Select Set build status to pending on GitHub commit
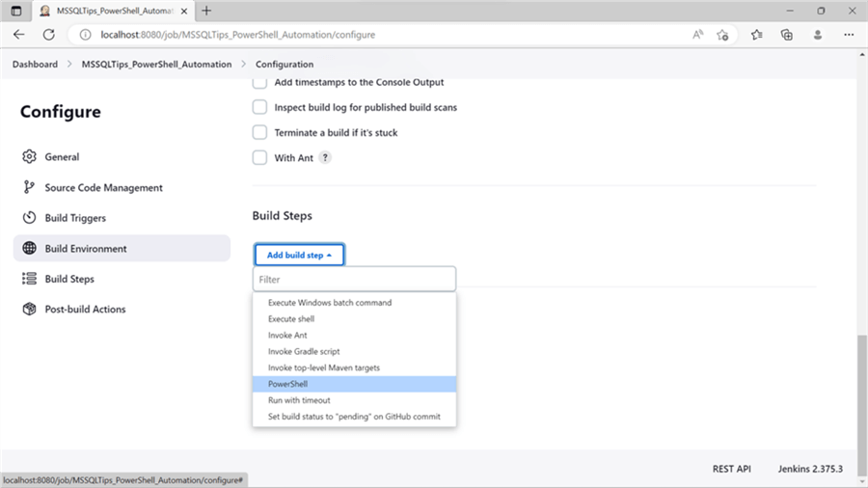868x488 pixels. click(354, 417)
